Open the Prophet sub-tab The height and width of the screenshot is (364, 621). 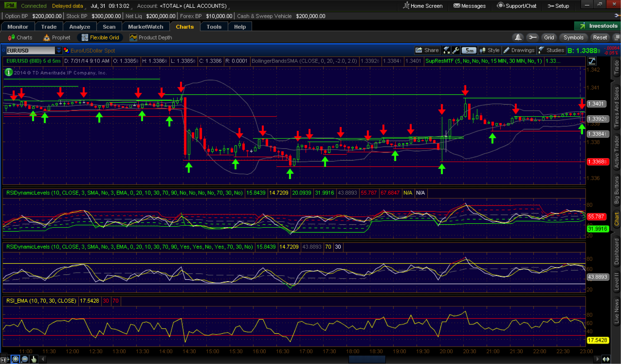[57, 37]
